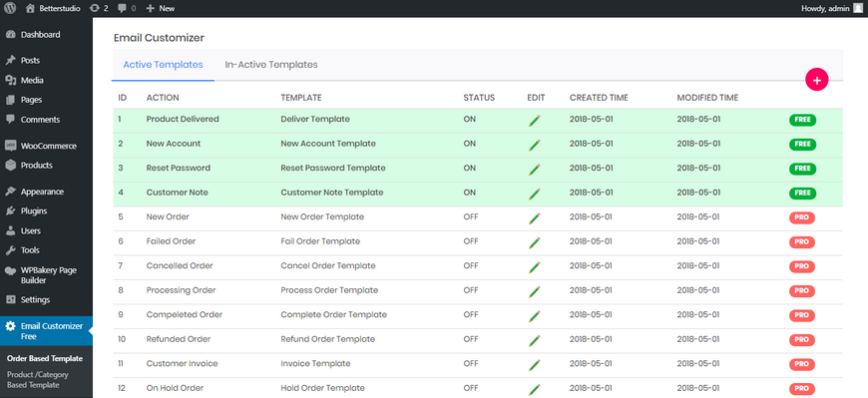Viewport: 868px width, 398px height.
Task: Edit the Failed Order template pencil
Action: tap(534, 242)
